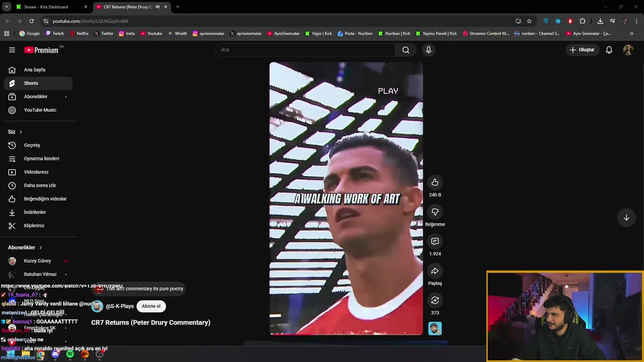Dislike the short with thumbs down
The image size is (644, 362).
(435, 212)
